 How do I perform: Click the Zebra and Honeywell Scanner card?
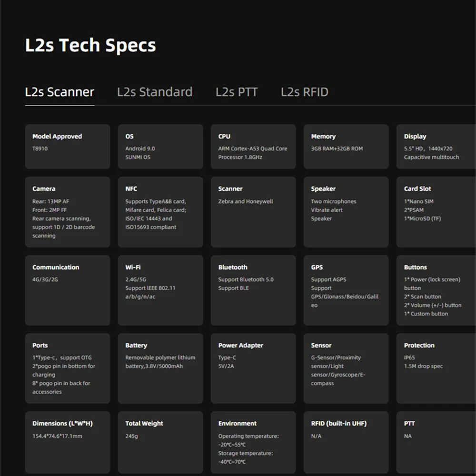(253, 212)
